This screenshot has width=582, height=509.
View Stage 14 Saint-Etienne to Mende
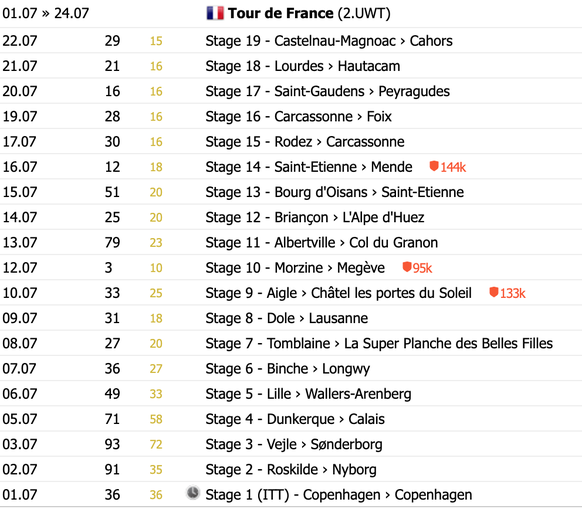pos(309,167)
